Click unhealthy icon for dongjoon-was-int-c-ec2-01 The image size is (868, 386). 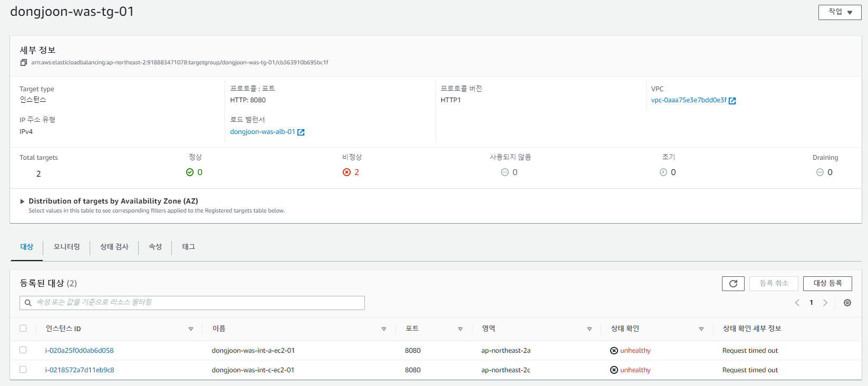(614, 370)
